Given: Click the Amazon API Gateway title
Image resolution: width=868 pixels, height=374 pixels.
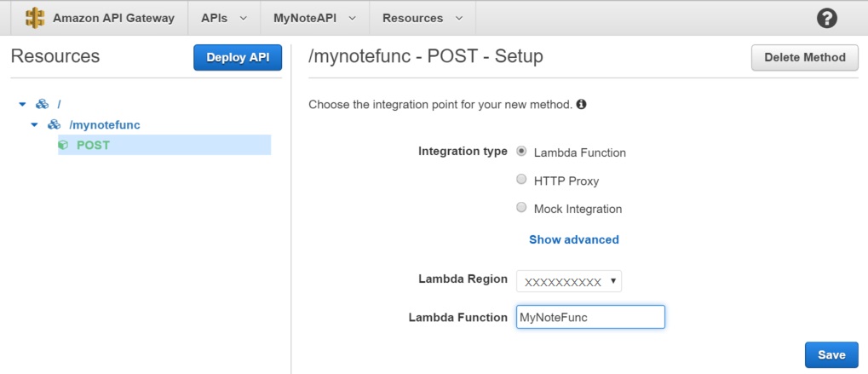Looking at the screenshot, I should [113, 18].
